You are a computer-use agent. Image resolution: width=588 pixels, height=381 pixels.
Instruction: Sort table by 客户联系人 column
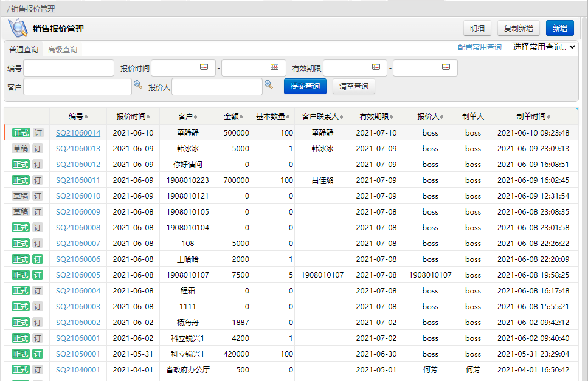click(322, 117)
